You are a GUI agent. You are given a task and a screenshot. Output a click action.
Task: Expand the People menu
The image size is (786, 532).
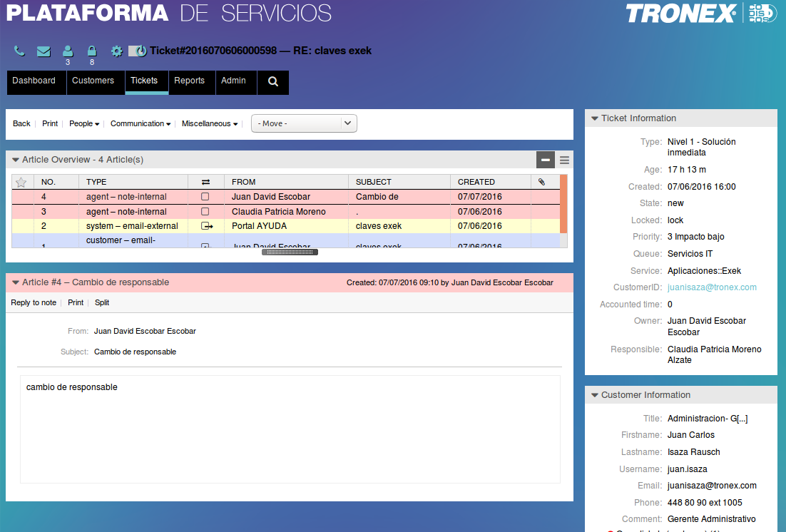coord(84,124)
